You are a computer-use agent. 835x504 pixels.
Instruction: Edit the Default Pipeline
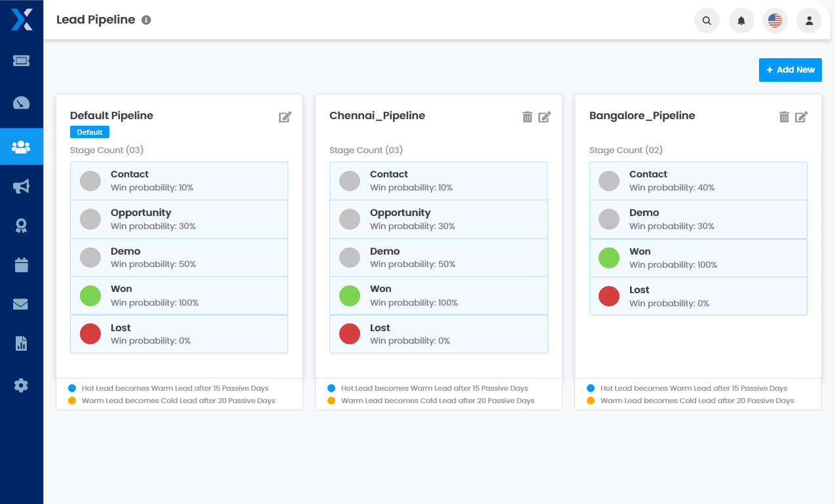click(x=285, y=117)
